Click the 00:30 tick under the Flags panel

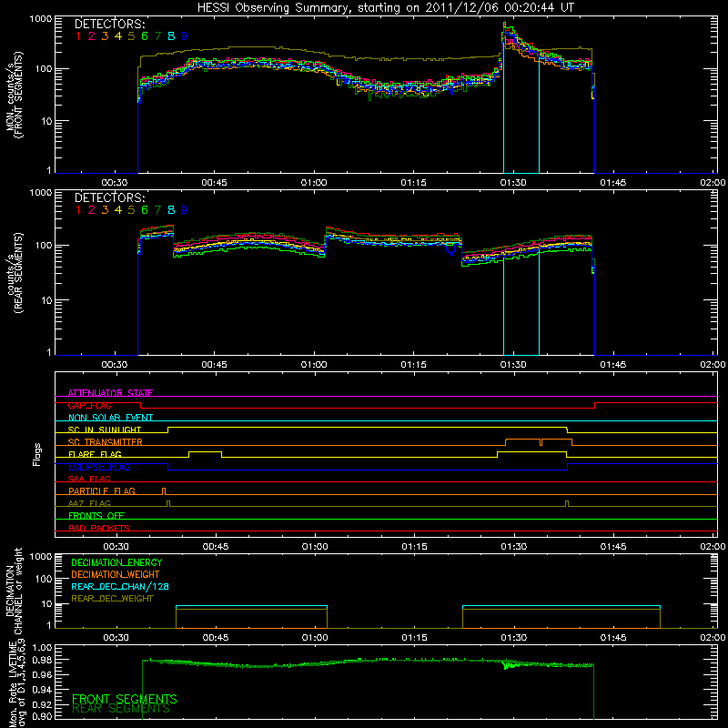(x=116, y=547)
